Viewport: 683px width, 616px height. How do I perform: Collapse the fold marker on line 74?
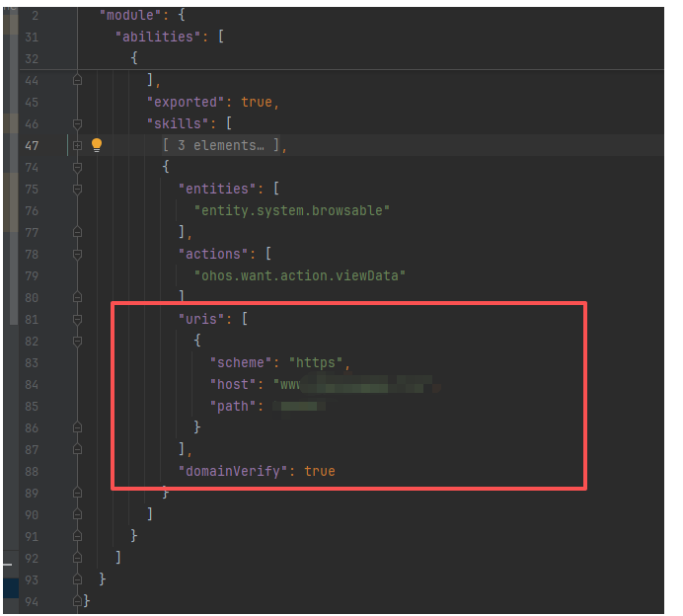[78, 167]
